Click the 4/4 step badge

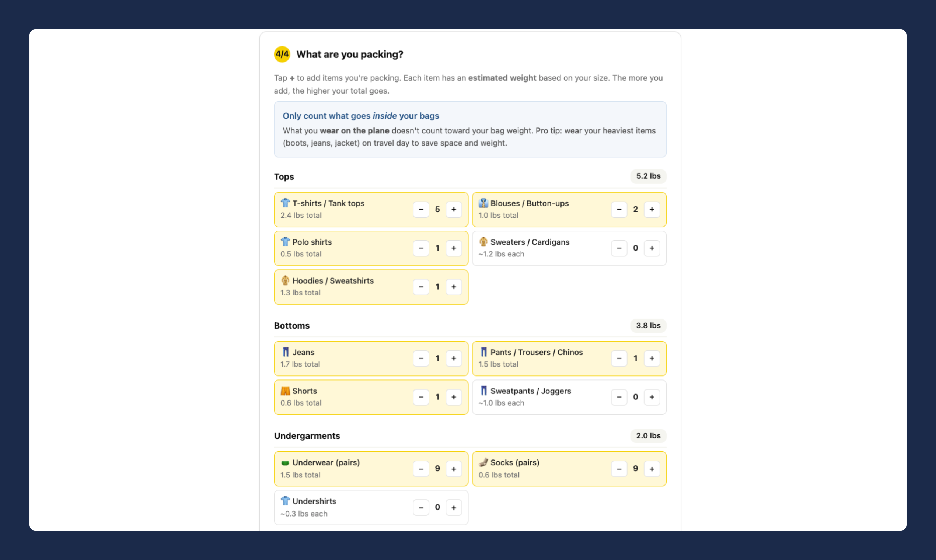coord(282,54)
